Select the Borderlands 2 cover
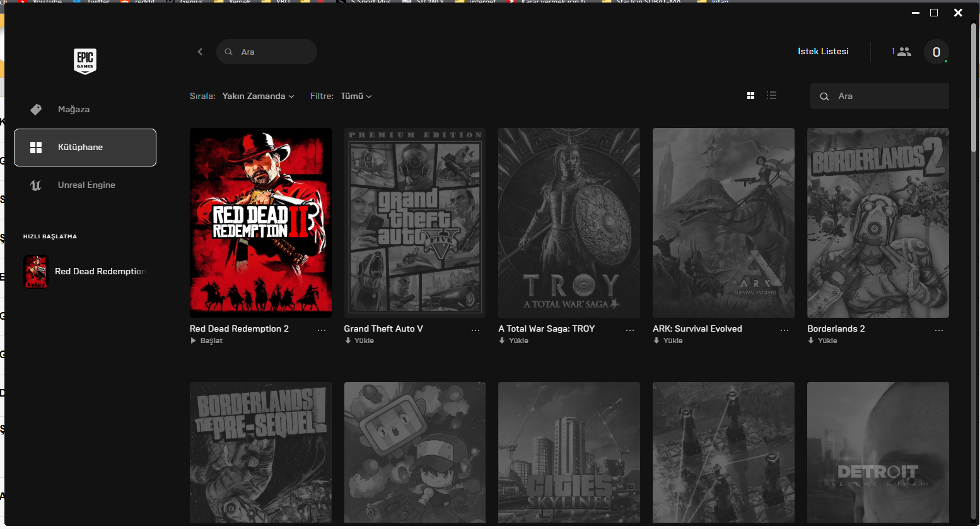 click(878, 223)
